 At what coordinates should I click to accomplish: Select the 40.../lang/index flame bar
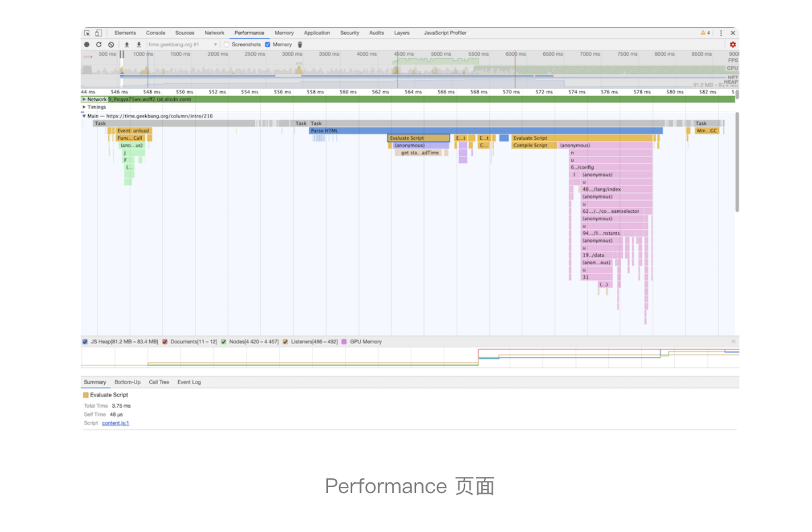click(616, 189)
